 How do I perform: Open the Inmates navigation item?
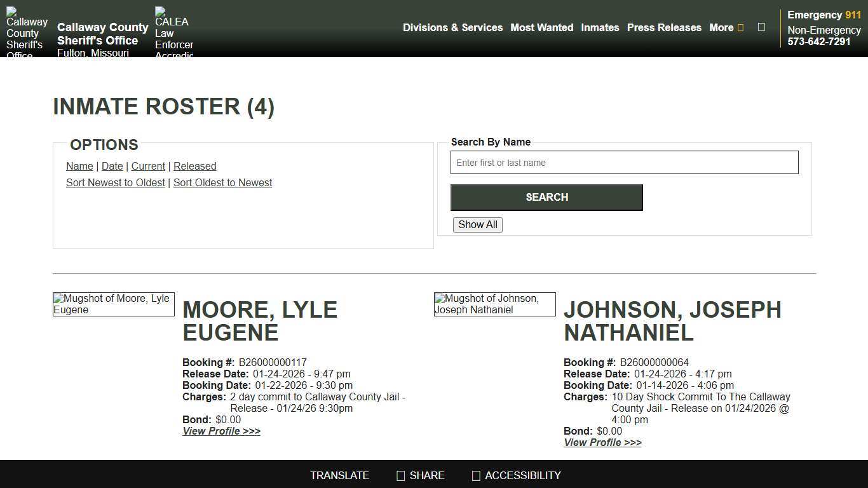[x=600, y=27]
